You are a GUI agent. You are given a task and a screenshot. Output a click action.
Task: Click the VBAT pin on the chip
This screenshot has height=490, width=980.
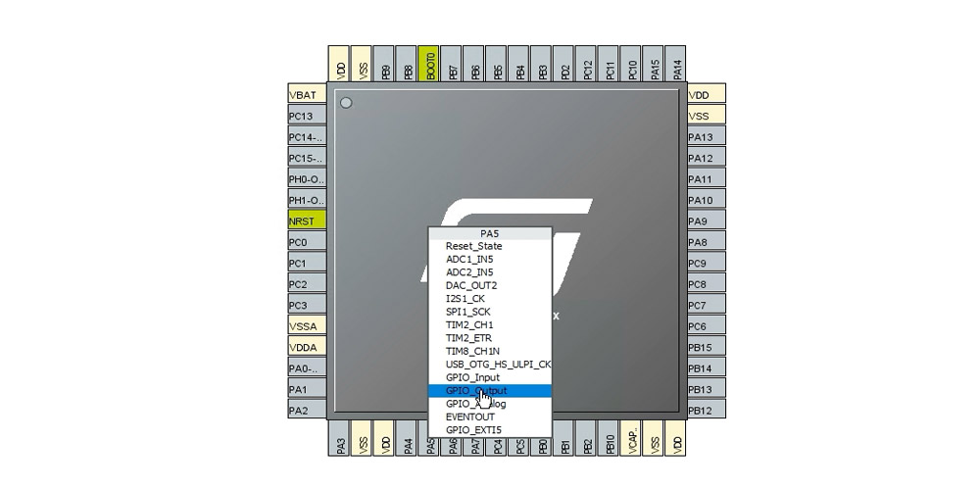(x=307, y=95)
